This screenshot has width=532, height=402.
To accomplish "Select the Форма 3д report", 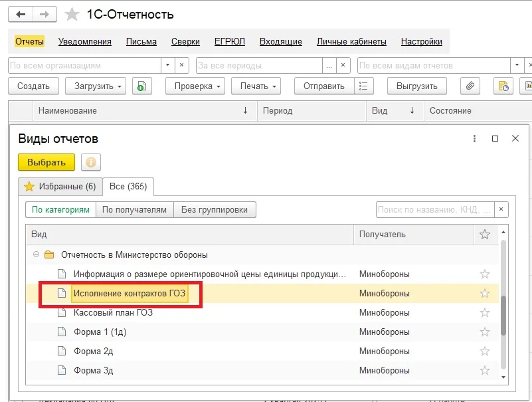I will tap(93, 370).
